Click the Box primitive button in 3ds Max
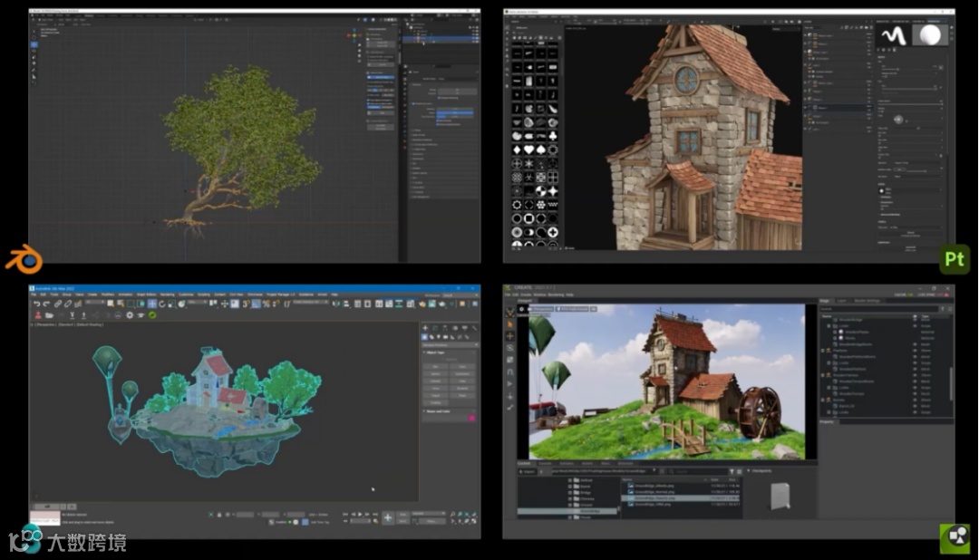 click(x=435, y=366)
